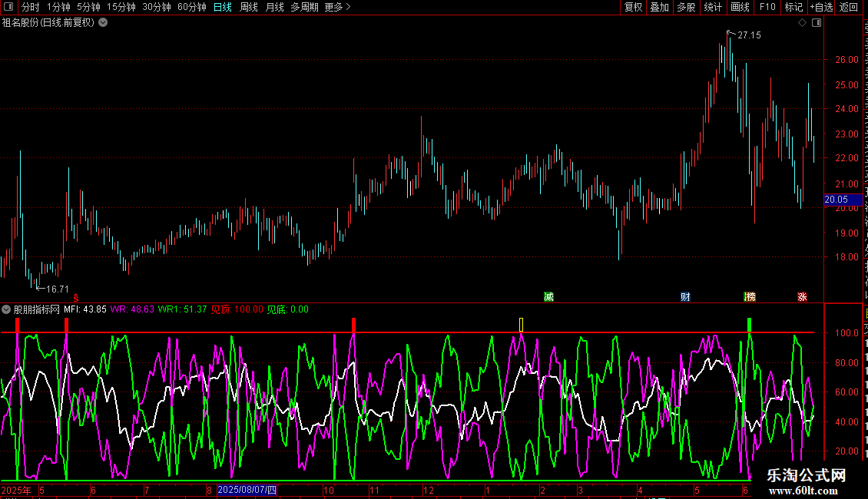Click the 榜 ranking event marker
868x499 pixels.
pyautogui.click(x=750, y=297)
